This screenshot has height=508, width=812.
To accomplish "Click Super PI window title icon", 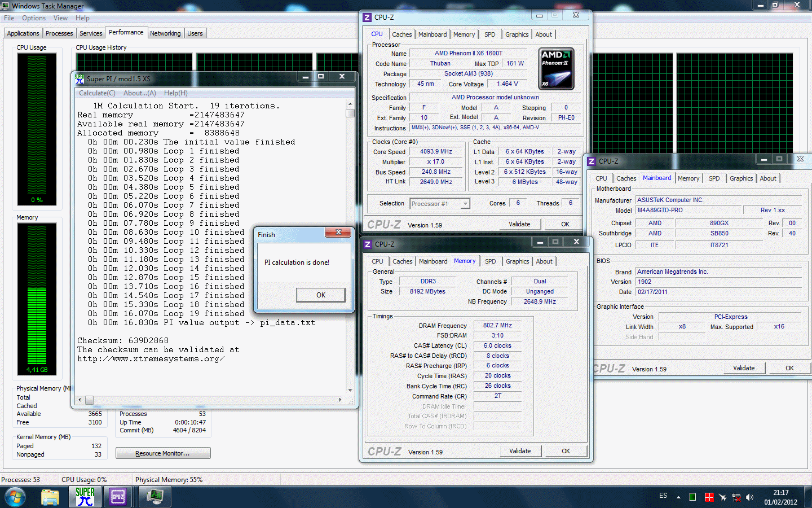I will (x=80, y=78).
